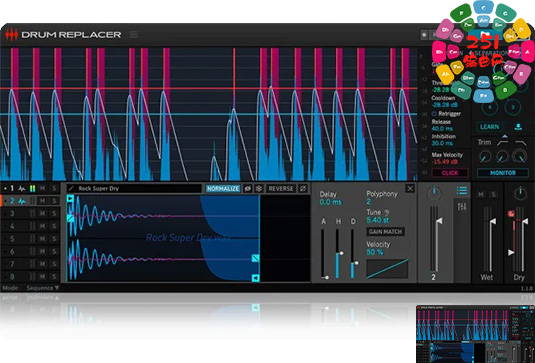
Task: Click the velocity curve graph
Action: [387, 269]
